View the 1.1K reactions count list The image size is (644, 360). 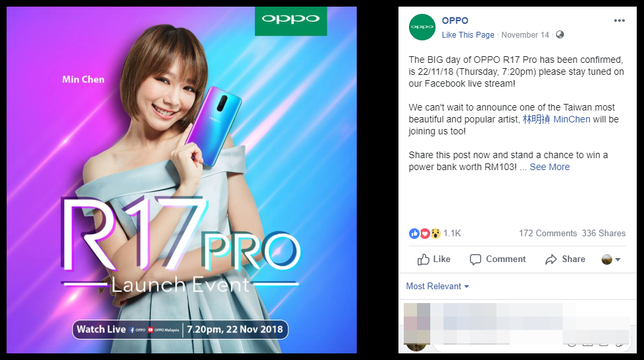452,234
